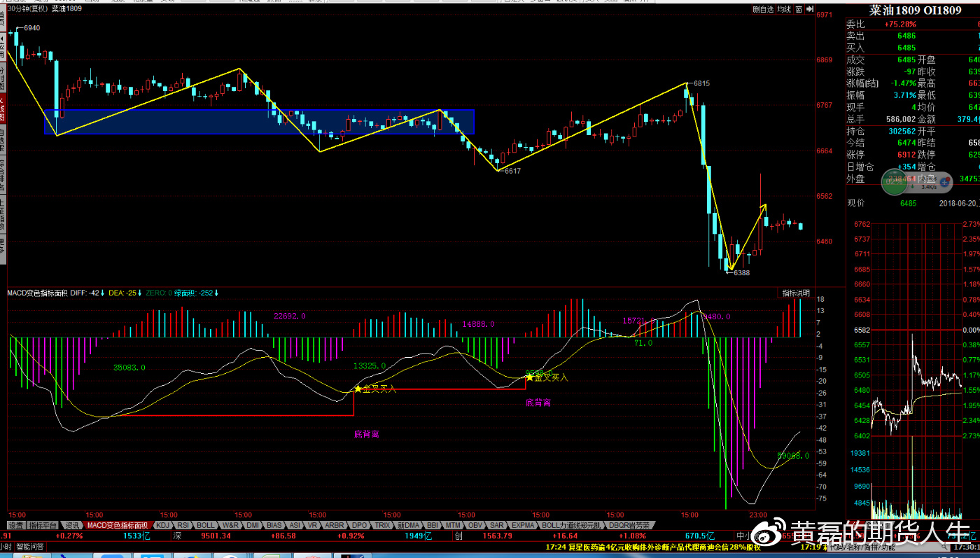Open the MACD变色指标面积 indicator name menu

click(37, 293)
